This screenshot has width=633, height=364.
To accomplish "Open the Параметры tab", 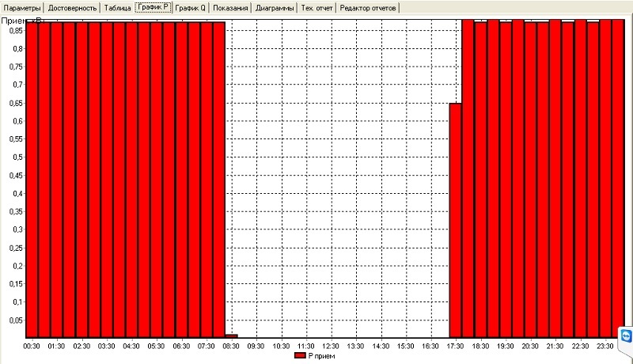I will click(22, 8).
